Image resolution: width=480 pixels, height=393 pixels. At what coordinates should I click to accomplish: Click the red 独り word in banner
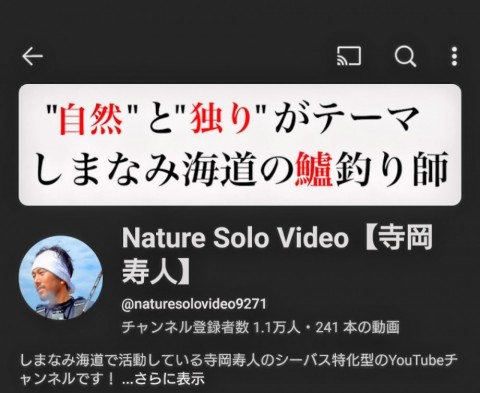[221, 119]
